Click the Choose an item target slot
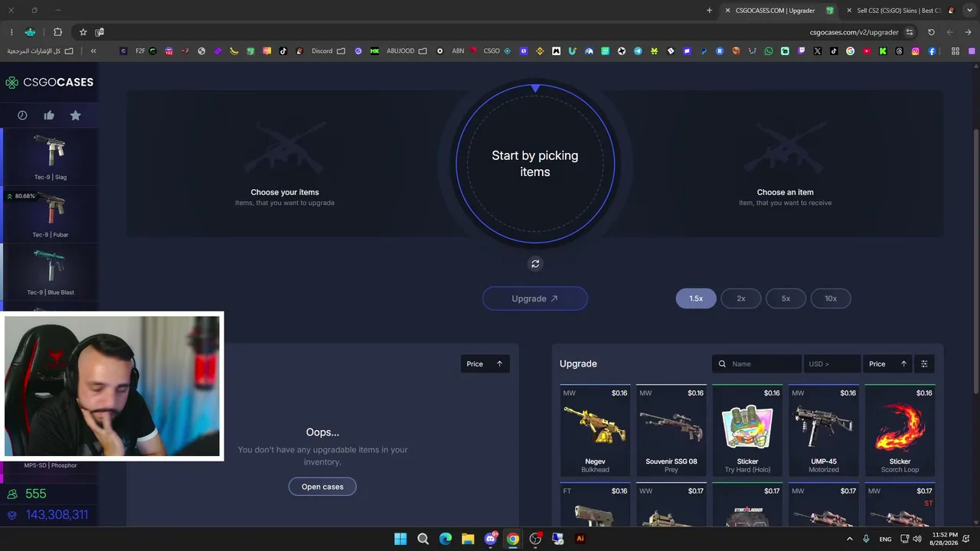 pos(785,165)
